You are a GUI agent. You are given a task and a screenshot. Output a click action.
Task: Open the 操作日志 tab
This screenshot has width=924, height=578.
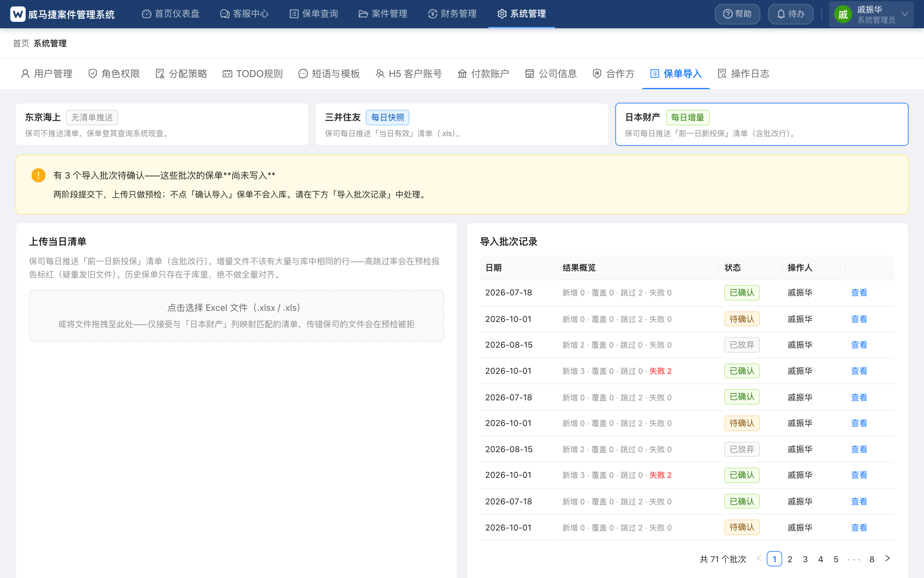coord(743,74)
